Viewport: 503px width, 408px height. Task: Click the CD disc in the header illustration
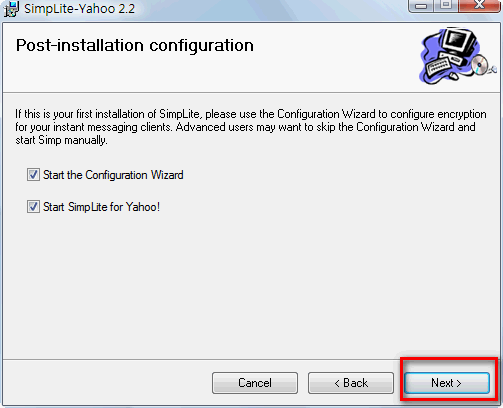[479, 65]
